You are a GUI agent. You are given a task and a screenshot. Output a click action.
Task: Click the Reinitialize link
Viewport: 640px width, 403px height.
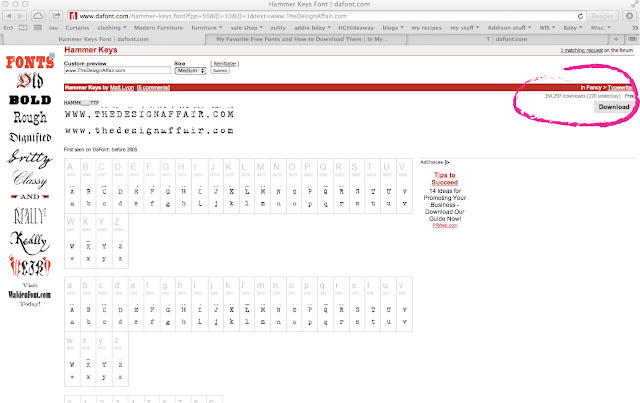[x=224, y=64]
